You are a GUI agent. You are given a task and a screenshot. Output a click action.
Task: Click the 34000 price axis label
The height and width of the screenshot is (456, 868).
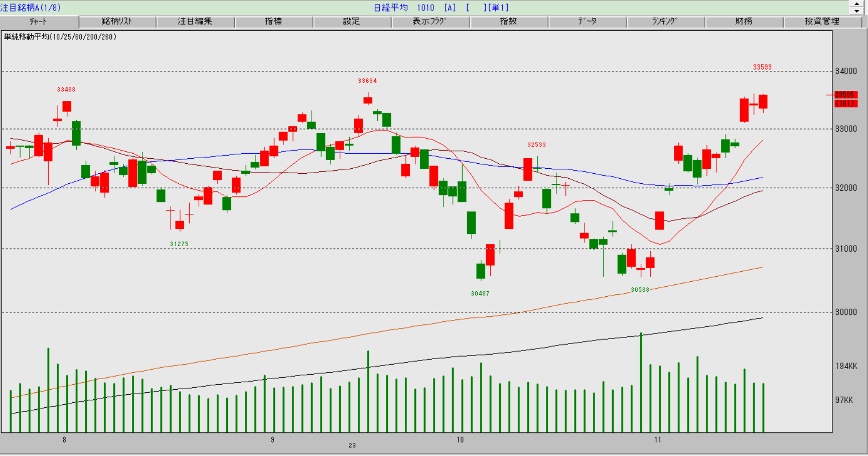(x=846, y=71)
